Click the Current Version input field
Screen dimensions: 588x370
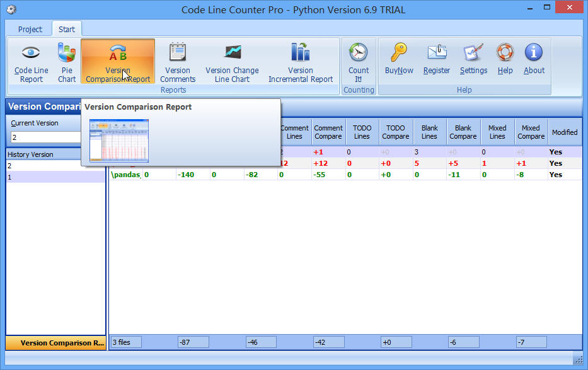[46, 137]
